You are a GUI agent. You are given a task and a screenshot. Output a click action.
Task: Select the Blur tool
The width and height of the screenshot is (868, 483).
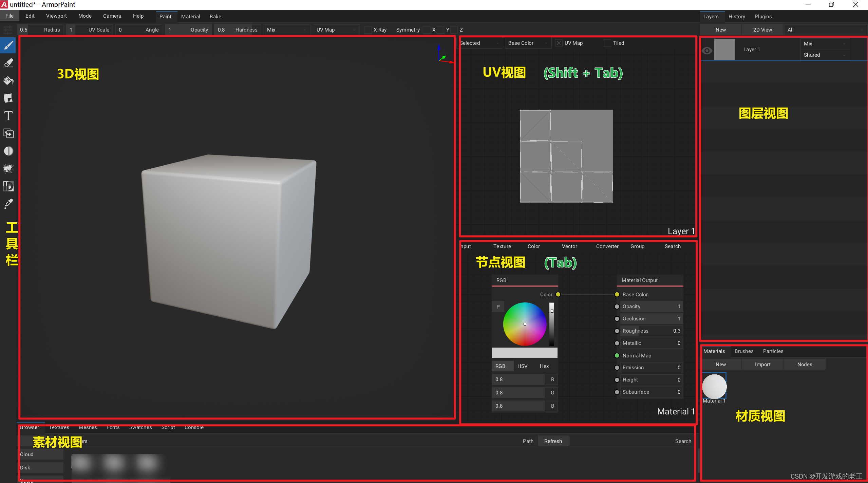pyautogui.click(x=8, y=151)
